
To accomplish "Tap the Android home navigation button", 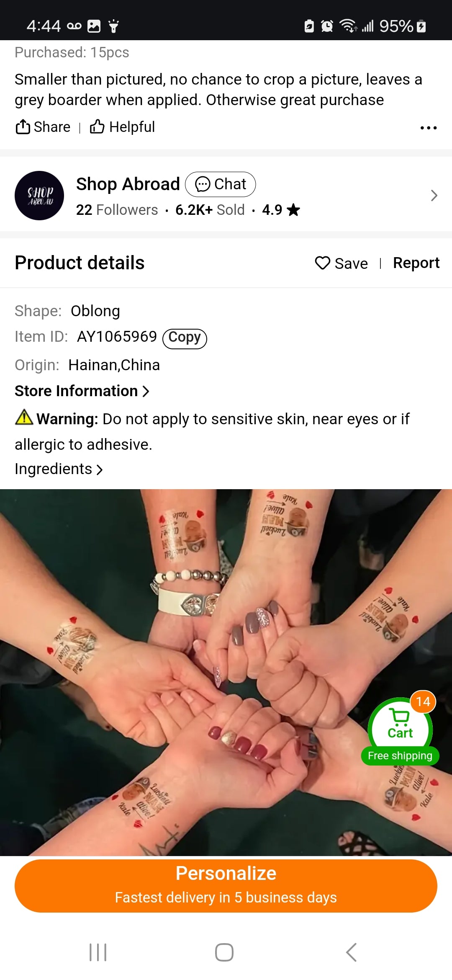I will (224, 952).
